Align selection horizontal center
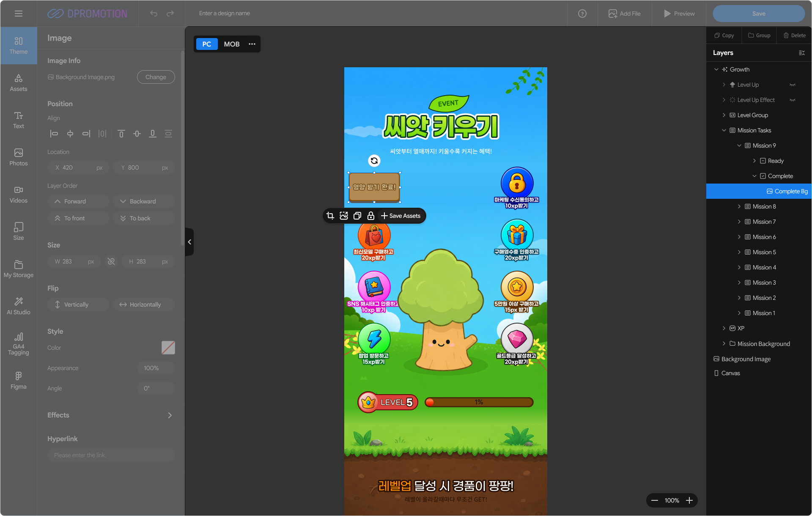812x516 pixels. 70,134
